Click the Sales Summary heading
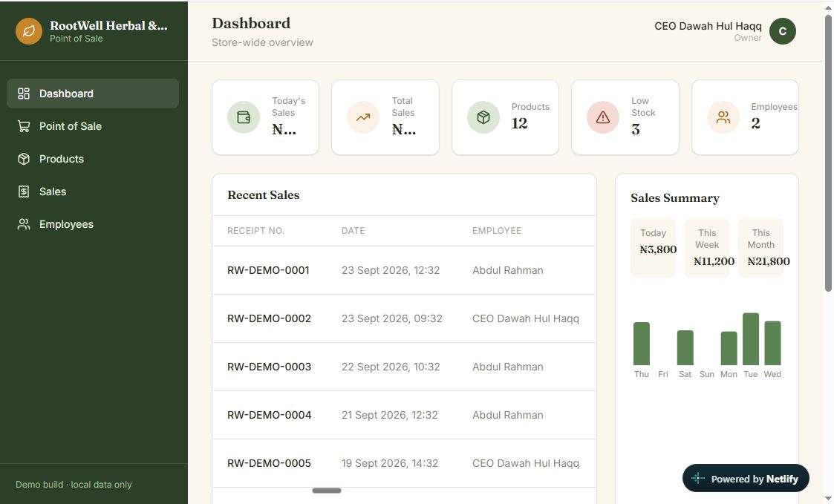The height and width of the screenshot is (504, 834). [x=675, y=197]
